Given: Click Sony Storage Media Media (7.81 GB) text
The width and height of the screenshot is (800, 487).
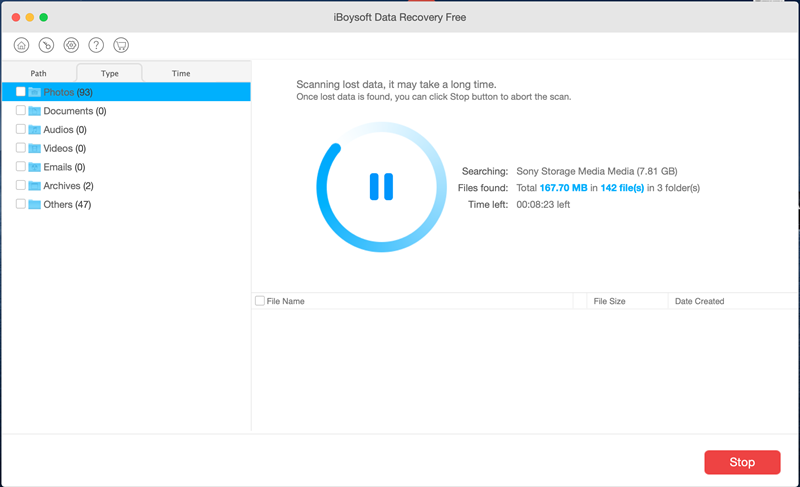Looking at the screenshot, I should [596, 171].
